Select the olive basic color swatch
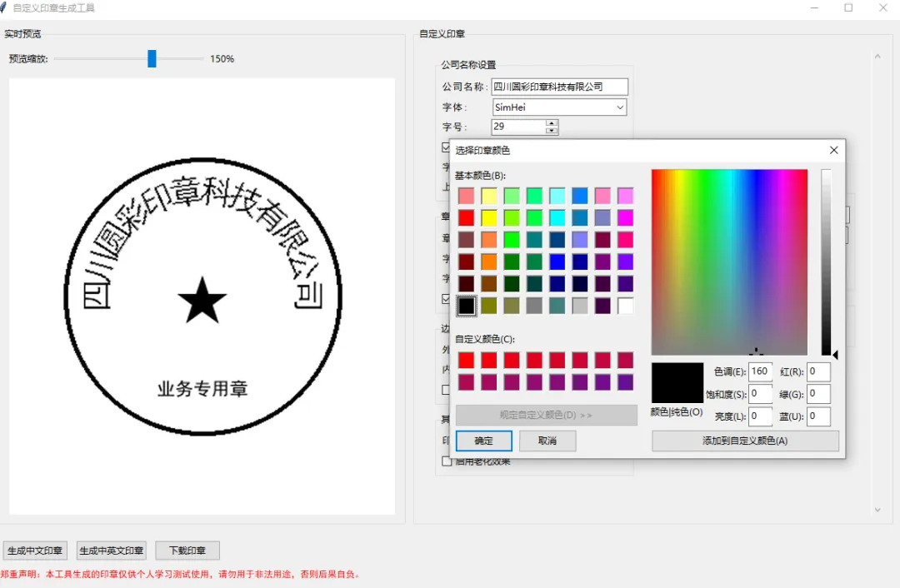This screenshot has height=588, width=900. coord(489,306)
